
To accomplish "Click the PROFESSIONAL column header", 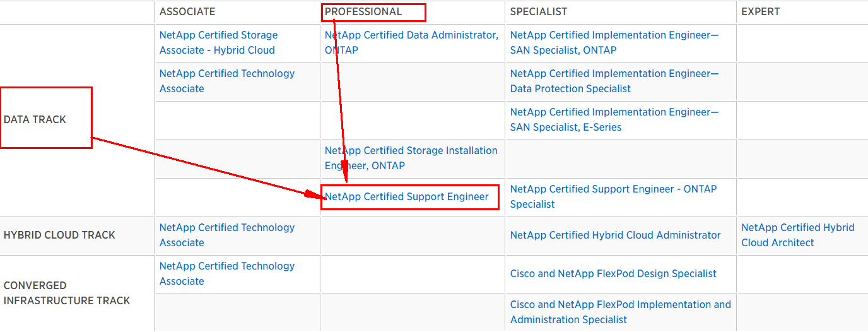I will (x=363, y=12).
